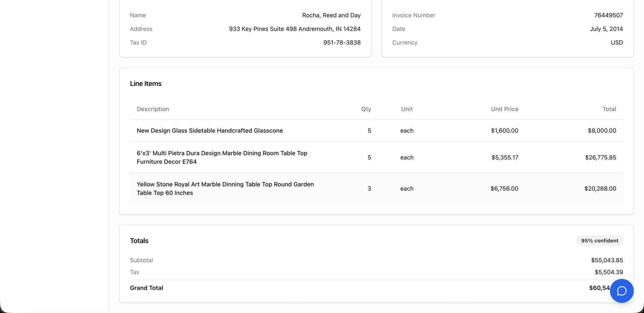The width and height of the screenshot is (644, 313).
Task: Click the Currency value USD
Action: (617, 42)
